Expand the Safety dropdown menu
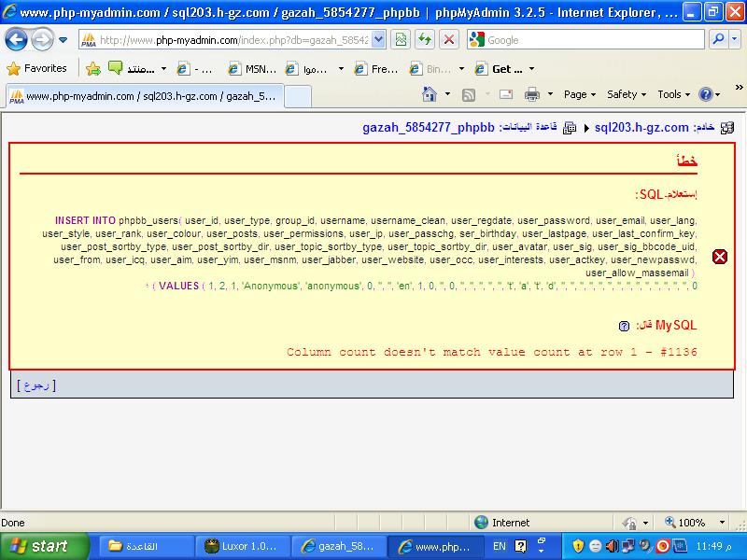747x560 pixels. tap(626, 94)
